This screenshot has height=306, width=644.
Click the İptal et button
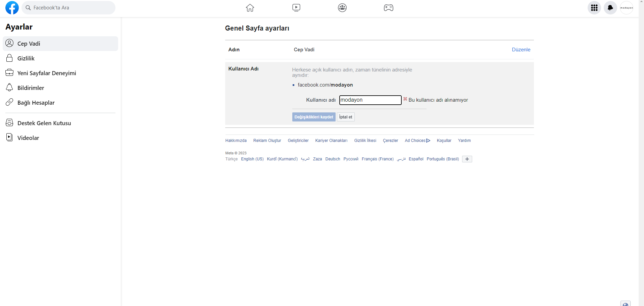(345, 117)
